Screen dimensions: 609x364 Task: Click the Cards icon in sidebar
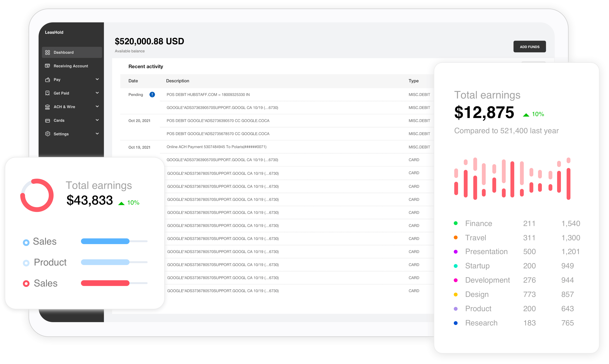point(47,120)
